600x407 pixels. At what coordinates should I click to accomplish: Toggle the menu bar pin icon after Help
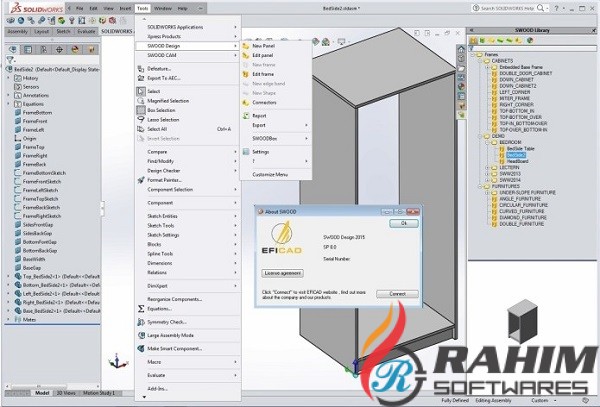[200, 8]
